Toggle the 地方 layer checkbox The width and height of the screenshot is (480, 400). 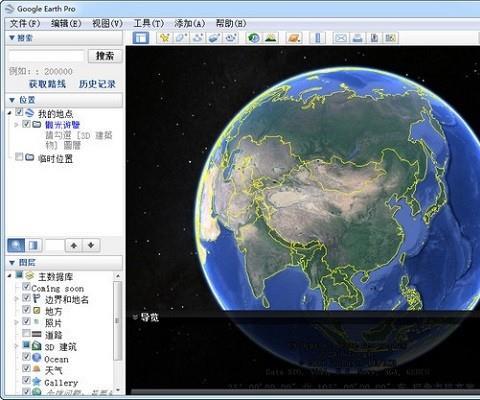26,310
